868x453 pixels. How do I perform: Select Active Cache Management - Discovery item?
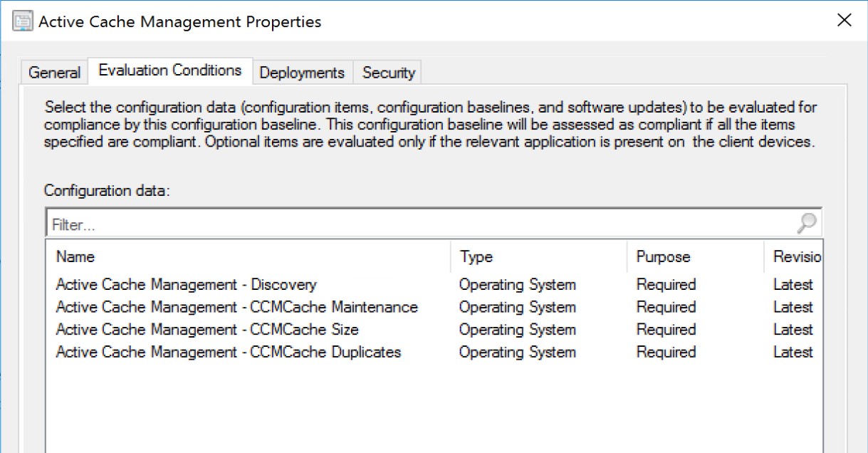(186, 285)
